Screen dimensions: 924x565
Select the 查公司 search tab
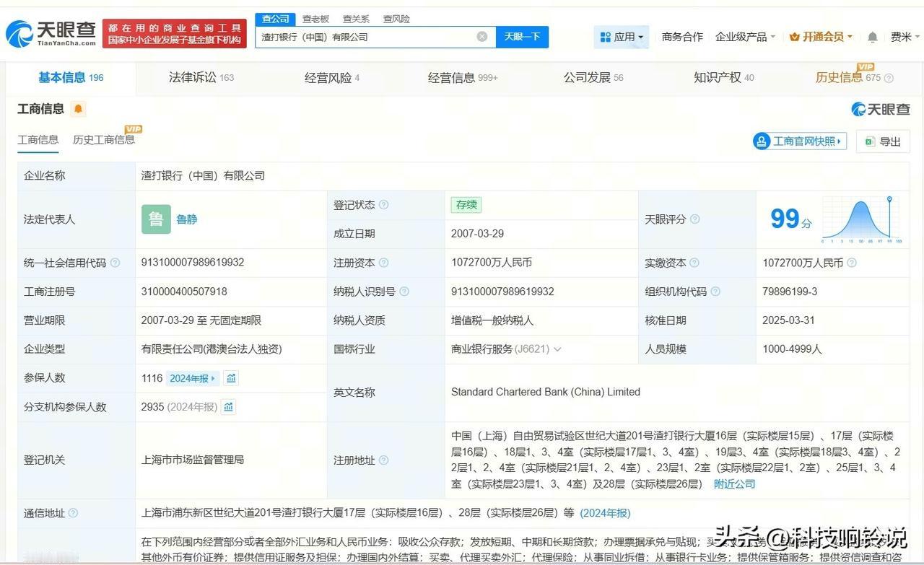click(276, 19)
